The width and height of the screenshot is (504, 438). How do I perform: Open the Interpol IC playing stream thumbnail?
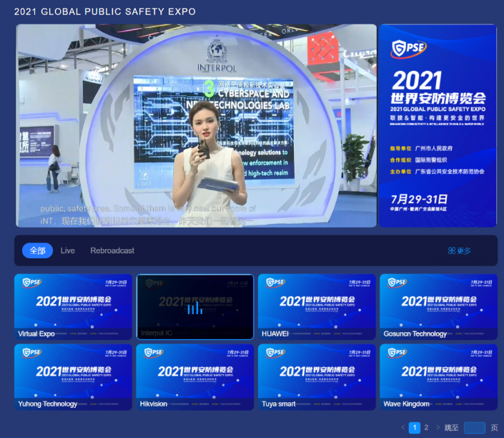coord(195,307)
